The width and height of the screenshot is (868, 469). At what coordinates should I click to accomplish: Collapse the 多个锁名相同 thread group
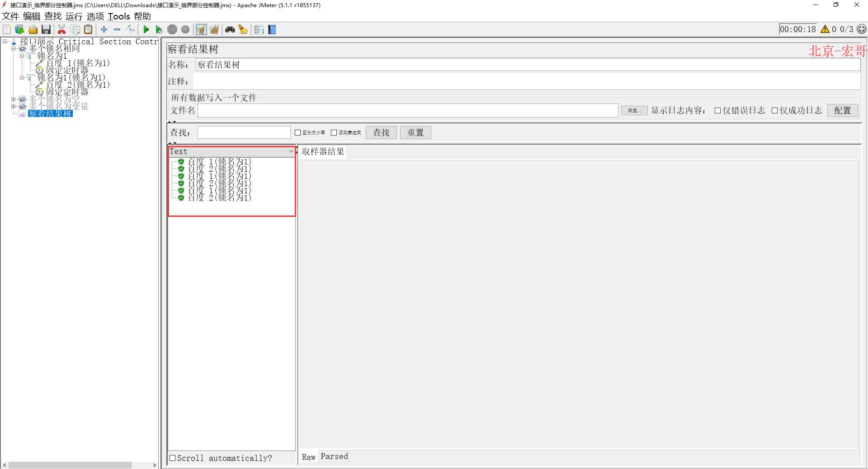click(x=13, y=48)
